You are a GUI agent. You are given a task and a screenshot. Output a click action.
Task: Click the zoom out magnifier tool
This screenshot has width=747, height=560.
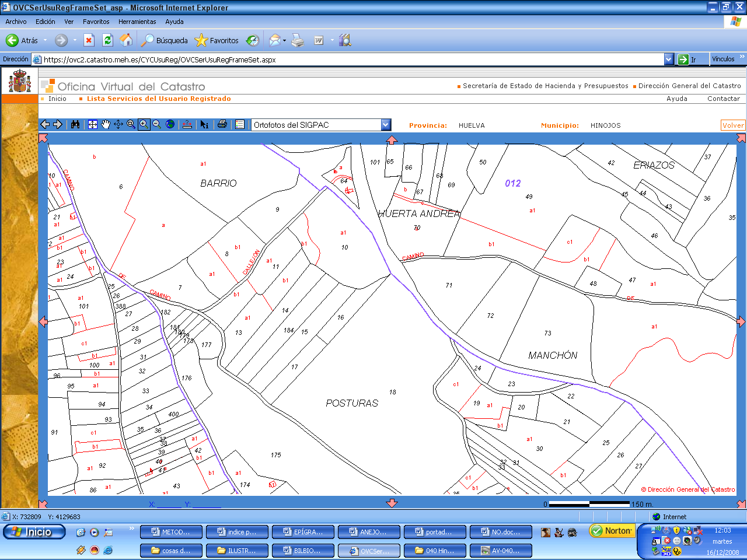(x=156, y=124)
